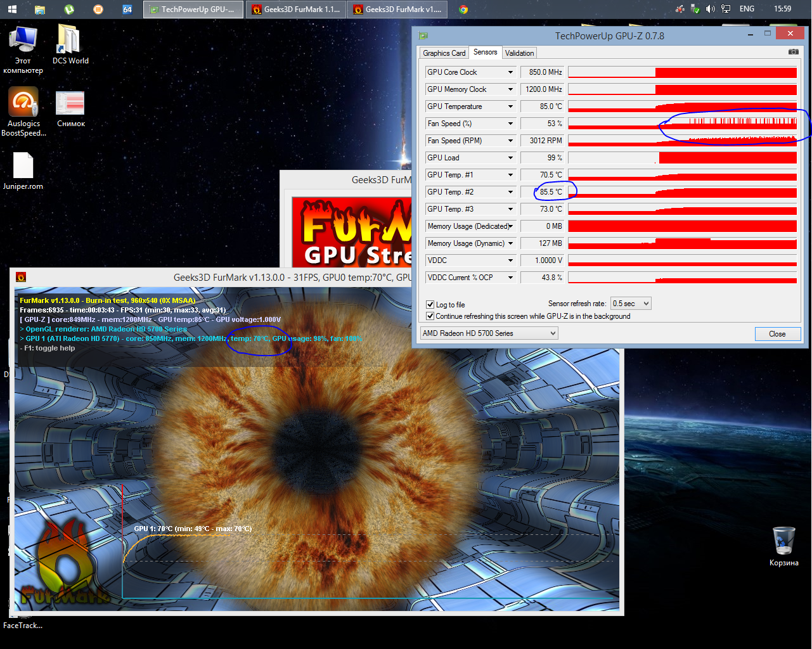Viewport: 812px width, 649px height.
Task: Open the Windows Start button
Action: 12,10
